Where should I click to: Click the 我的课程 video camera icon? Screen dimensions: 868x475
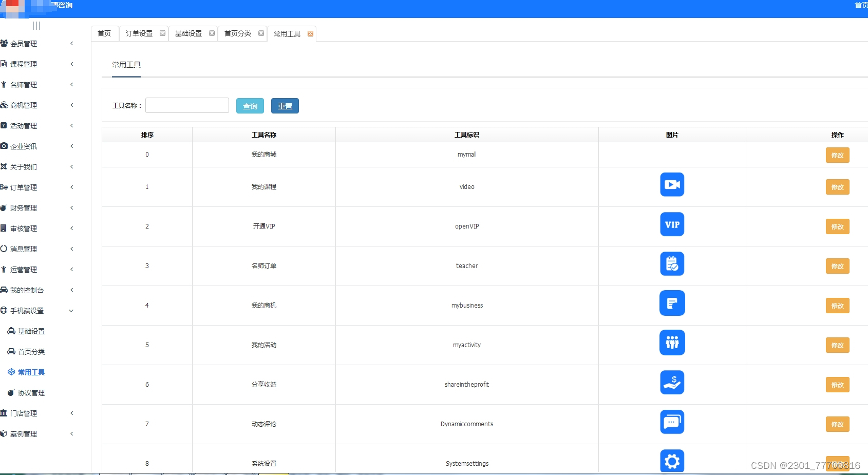[x=672, y=185]
